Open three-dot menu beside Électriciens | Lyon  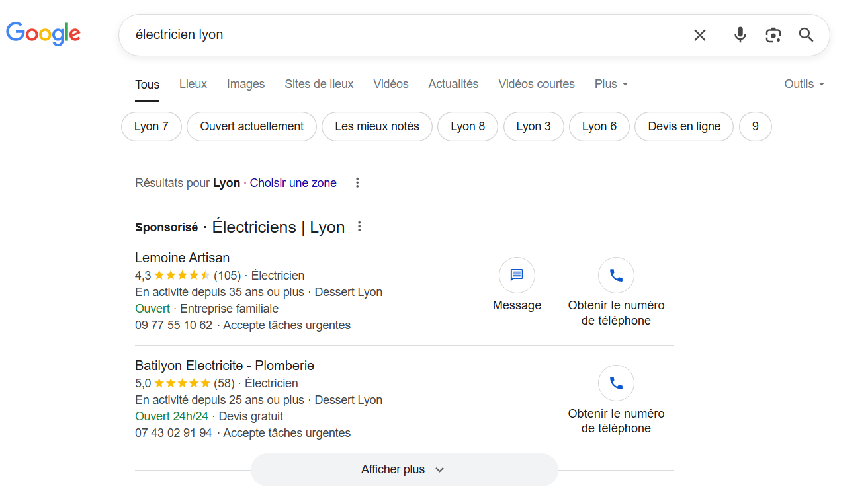coord(359,227)
